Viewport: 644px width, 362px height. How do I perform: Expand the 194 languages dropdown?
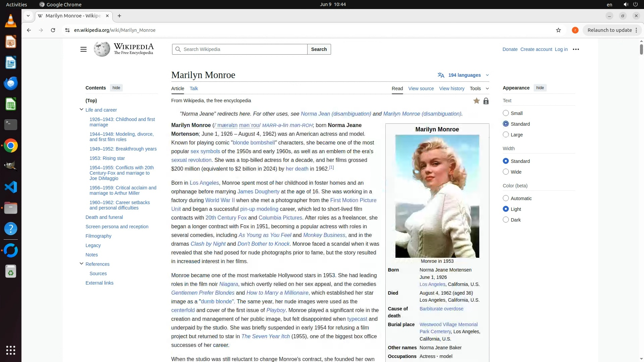click(x=468, y=75)
